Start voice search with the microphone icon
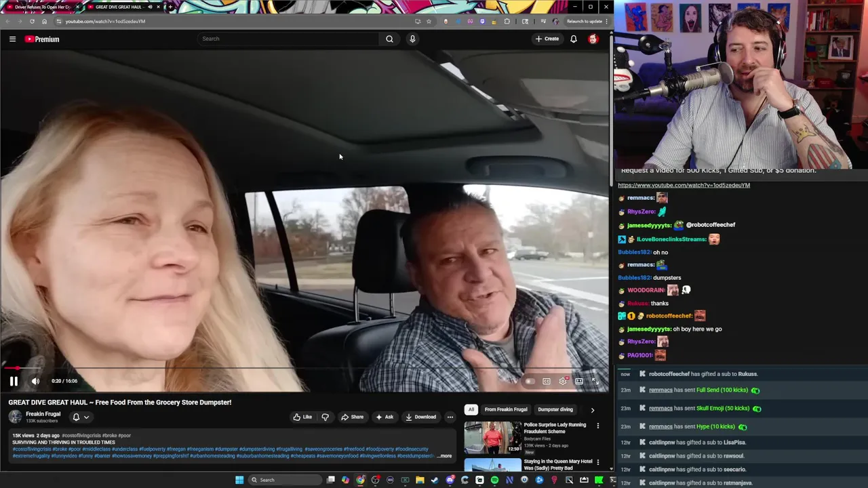This screenshot has height=488, width=868. [x=412, y=39]
